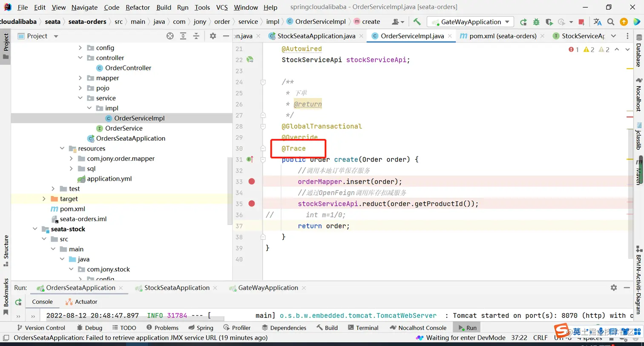Viewport: 644px width, 346px height.
Task: Collapse the service folder
Action: click(80, 98)
